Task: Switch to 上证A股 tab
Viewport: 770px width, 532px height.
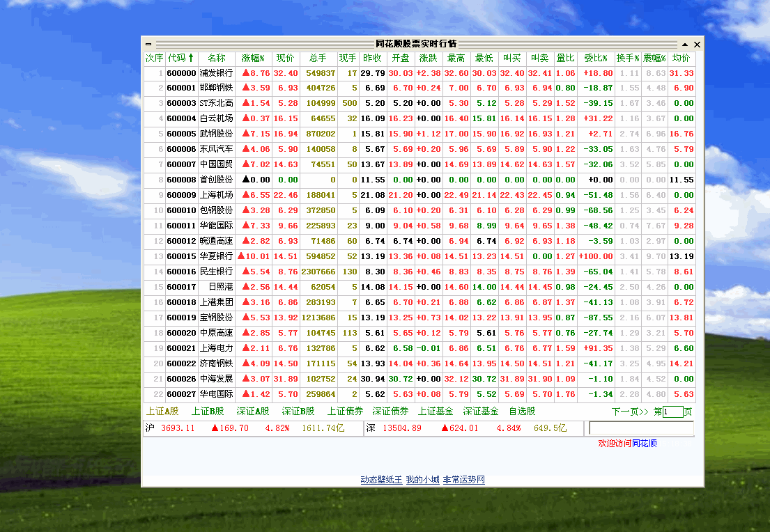Action: [x=162, y=412]
